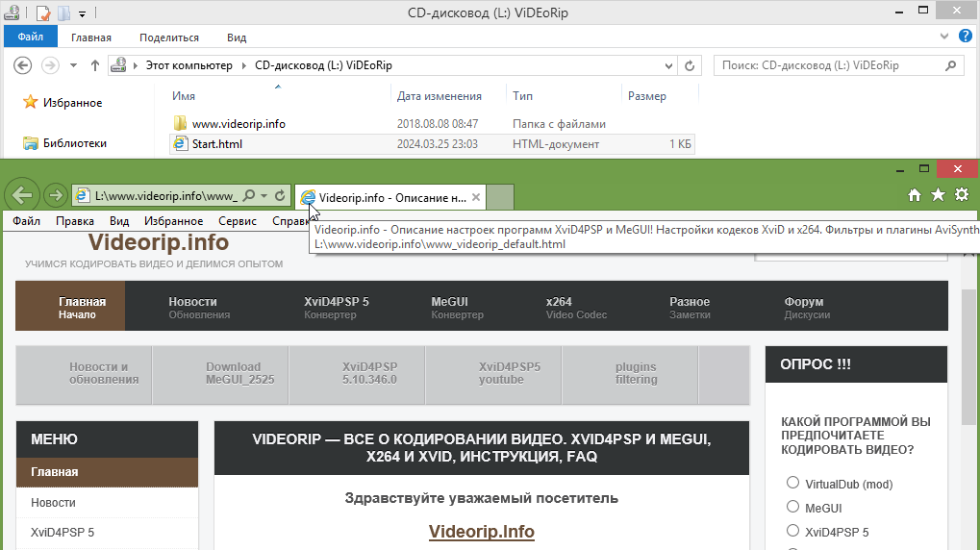Open the Videorip.Info heading link

coord(481,532)
